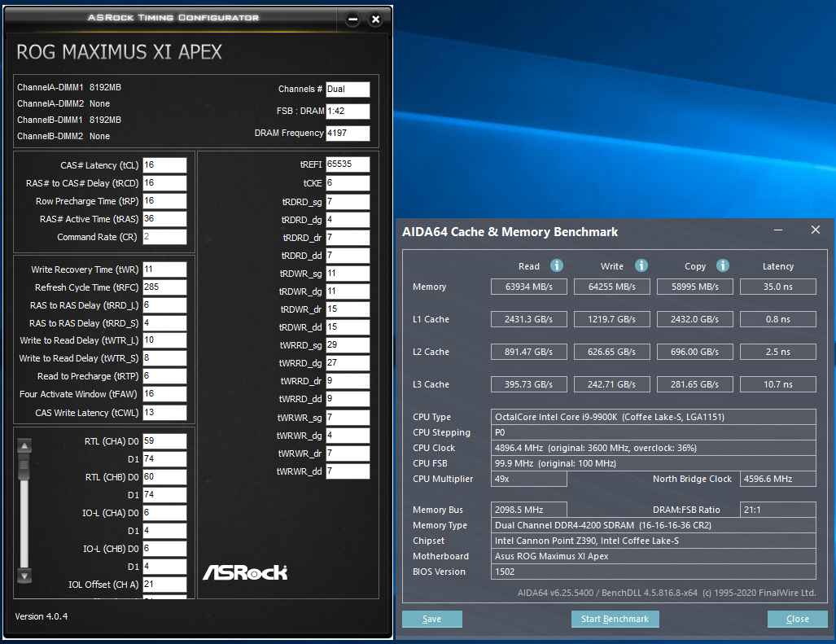Click the Channels # field showing Dual
This screenshot has height=644, width=836.
(348, 89)
